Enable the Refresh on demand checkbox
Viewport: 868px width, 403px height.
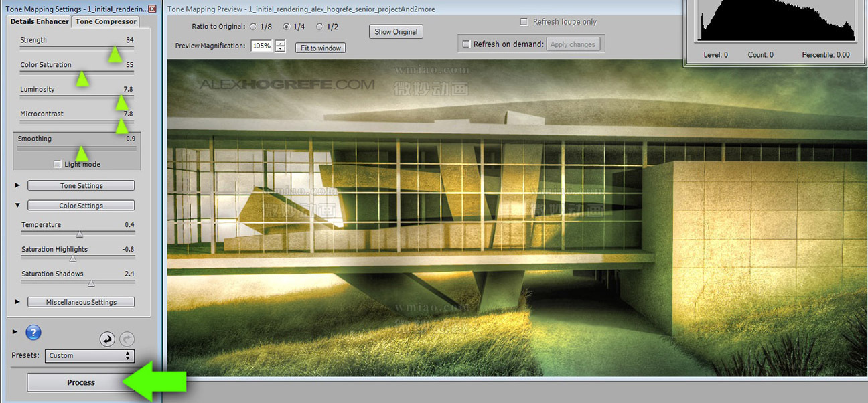(466, 44)
